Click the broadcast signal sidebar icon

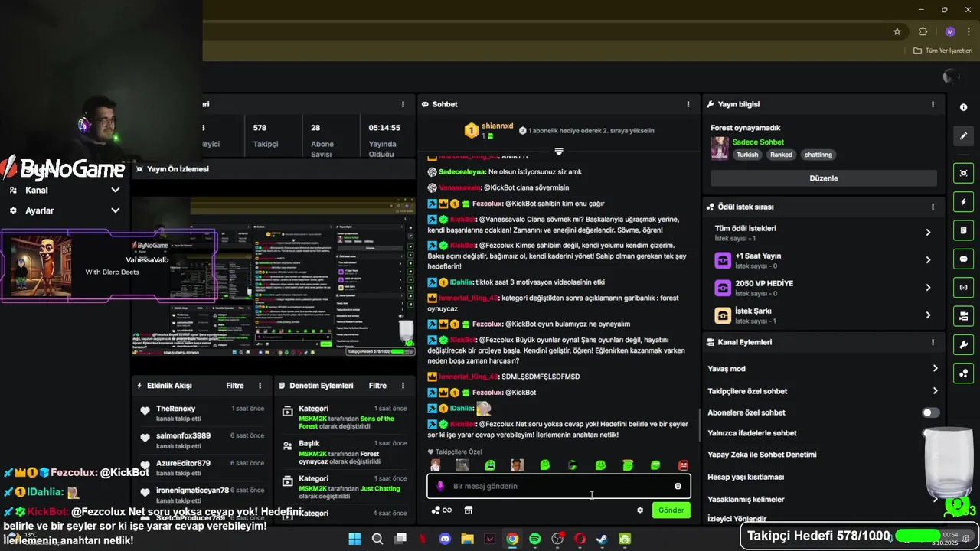(963, 288)
